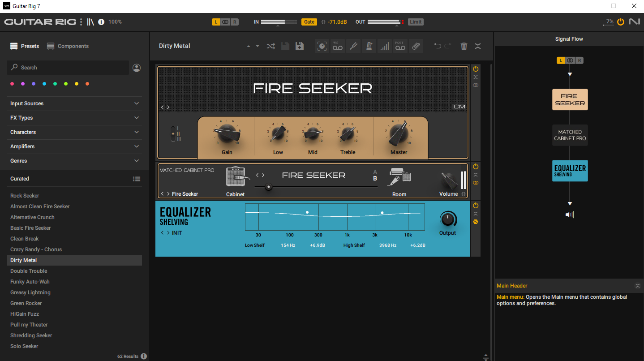Click the info icon next to 62 Results

click(x=144, y=356)
